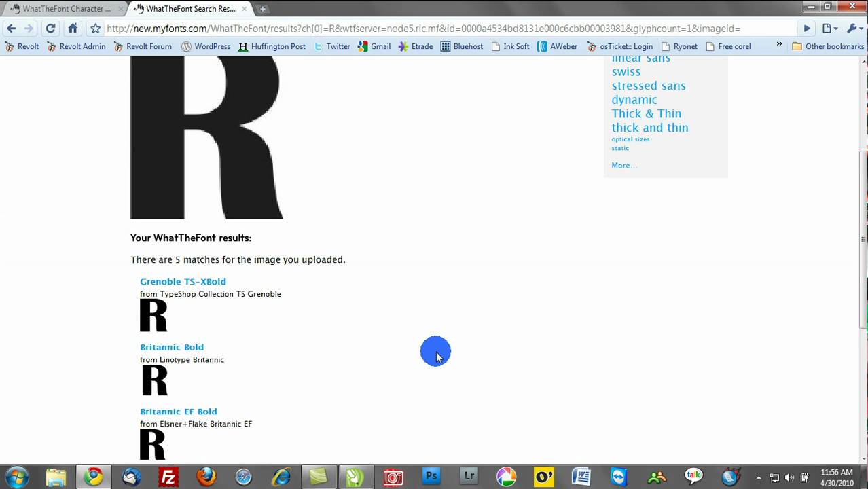Open the Ryonet bookmark

[x=679, y=46]
